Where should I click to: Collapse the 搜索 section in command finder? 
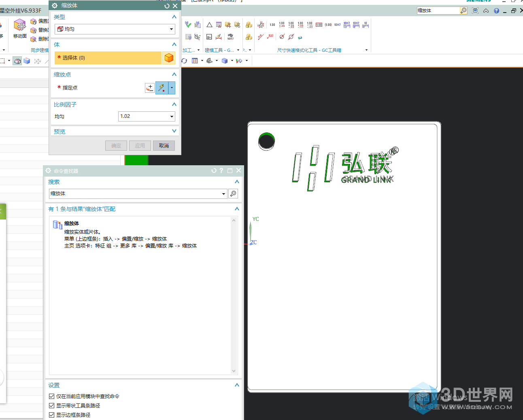click(237, 182)
